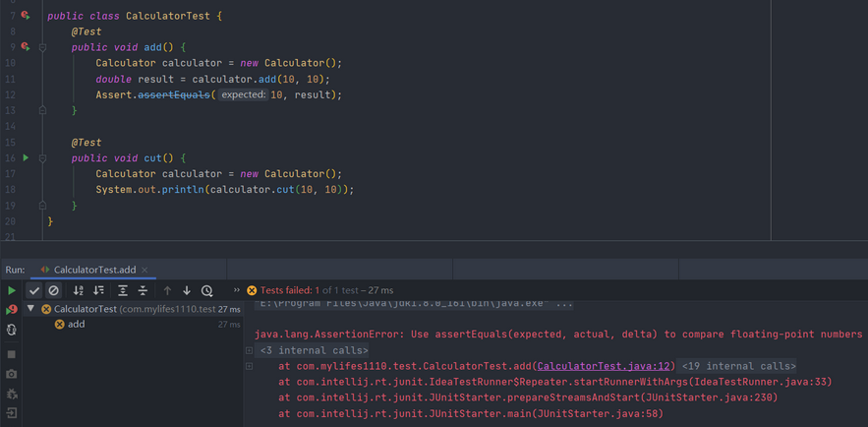Open CalculatorTest.java:12 stack trace link

point(604,366)
